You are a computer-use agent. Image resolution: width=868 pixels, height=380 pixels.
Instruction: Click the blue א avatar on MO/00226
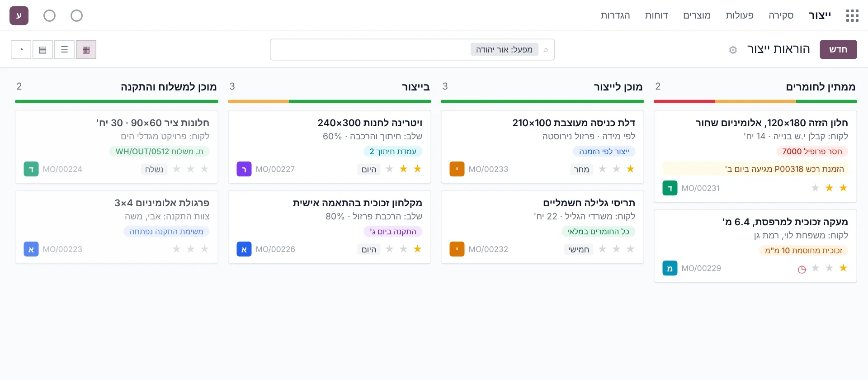pyautogui.click(x=244, y=249)
